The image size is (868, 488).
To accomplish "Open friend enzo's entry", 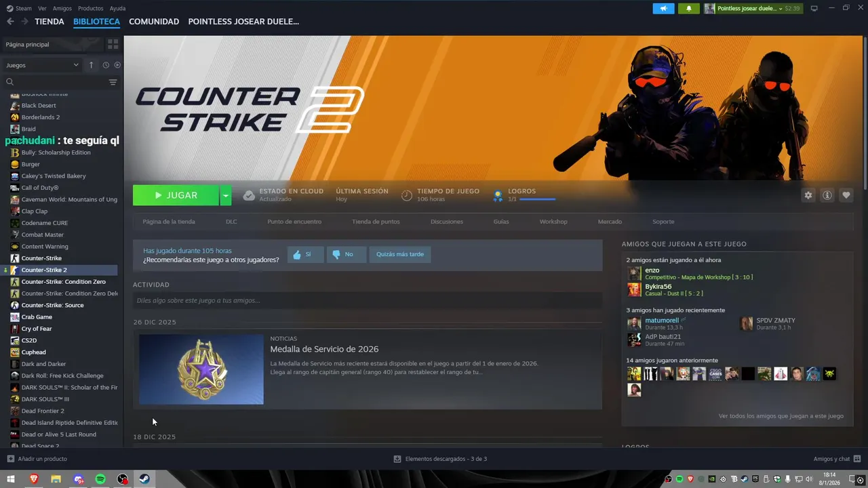I will (690, 274).
